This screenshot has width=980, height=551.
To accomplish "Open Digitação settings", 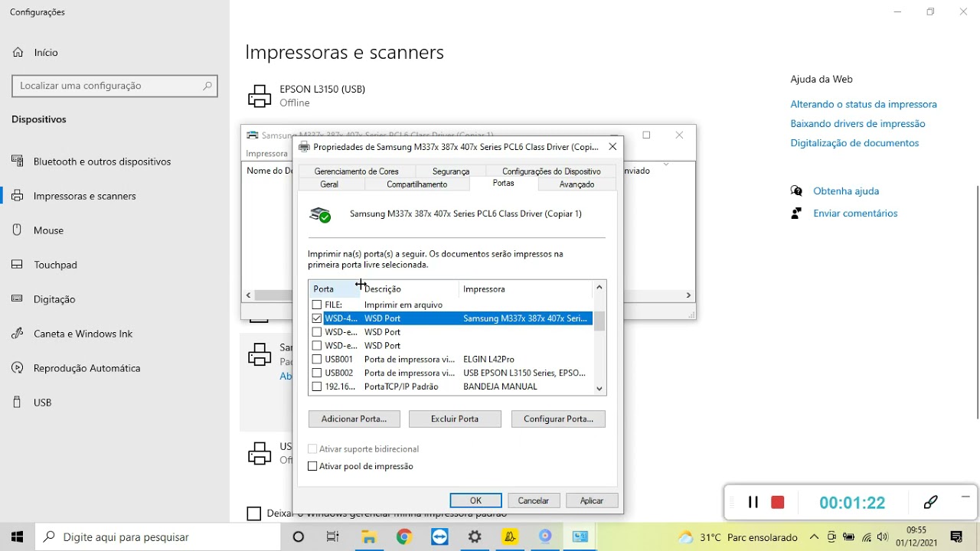I will click(54, 299).
